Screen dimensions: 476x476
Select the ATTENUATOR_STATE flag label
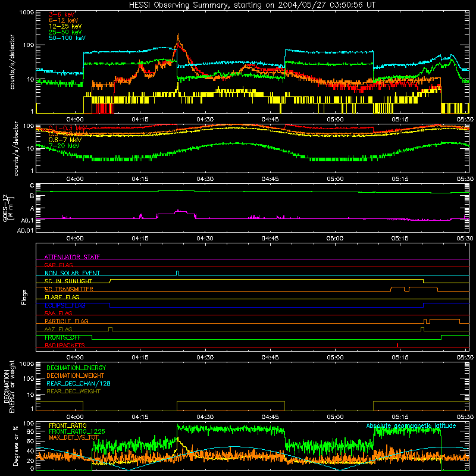point(72,257)
